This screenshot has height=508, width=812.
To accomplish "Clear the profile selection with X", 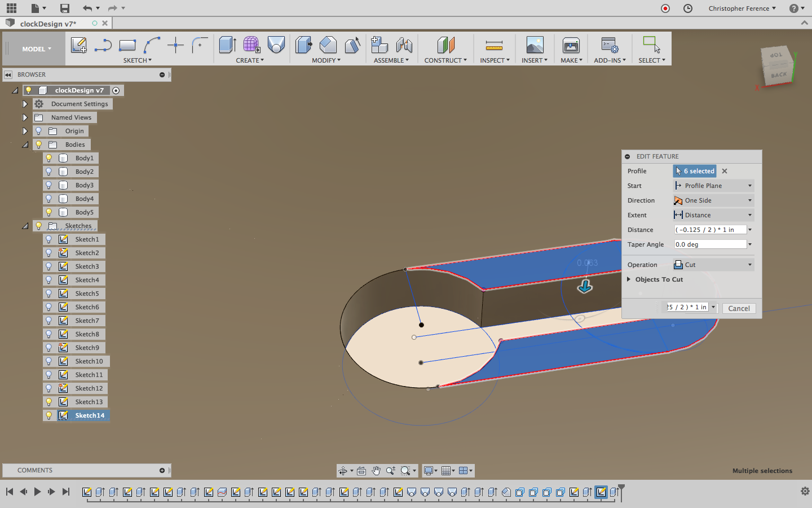I will point(725,171).
